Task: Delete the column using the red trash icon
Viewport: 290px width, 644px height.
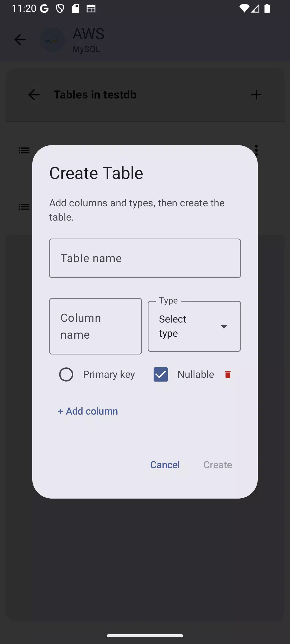Action: coord(228,374)
